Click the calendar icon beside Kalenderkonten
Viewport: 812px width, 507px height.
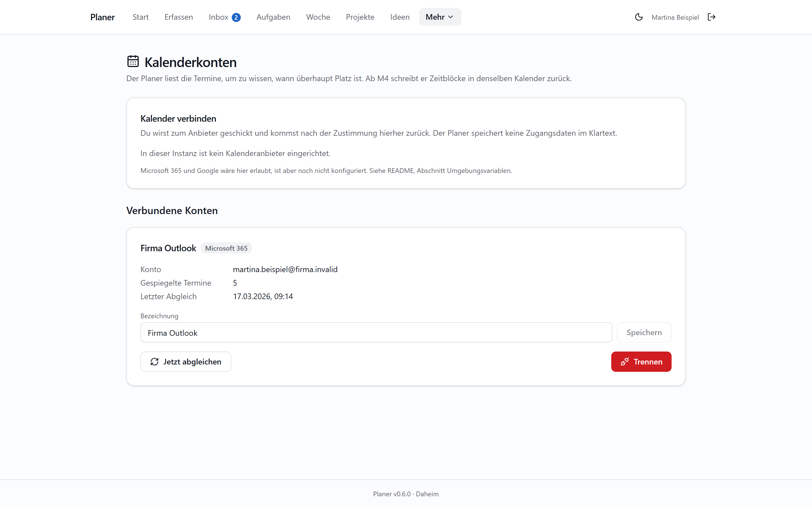133,61
